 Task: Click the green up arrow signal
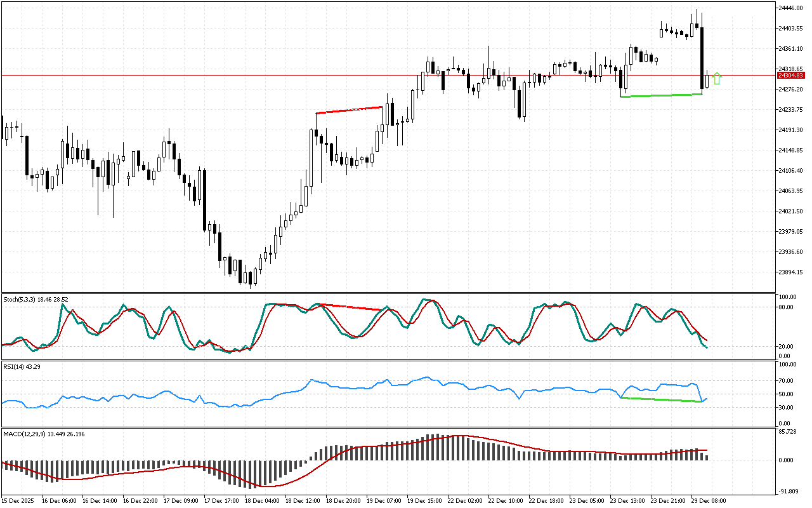(x=717, y=78)
